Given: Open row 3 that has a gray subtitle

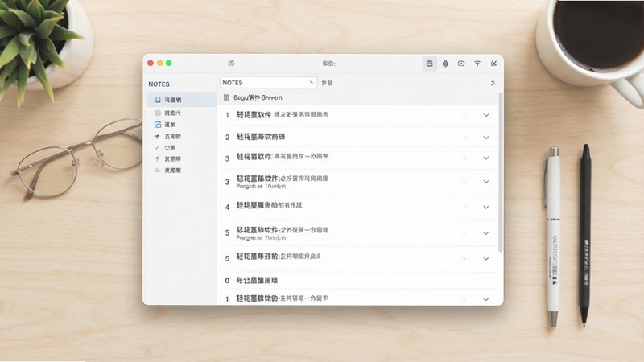Looking at the screenshot, I should (357, 182).
